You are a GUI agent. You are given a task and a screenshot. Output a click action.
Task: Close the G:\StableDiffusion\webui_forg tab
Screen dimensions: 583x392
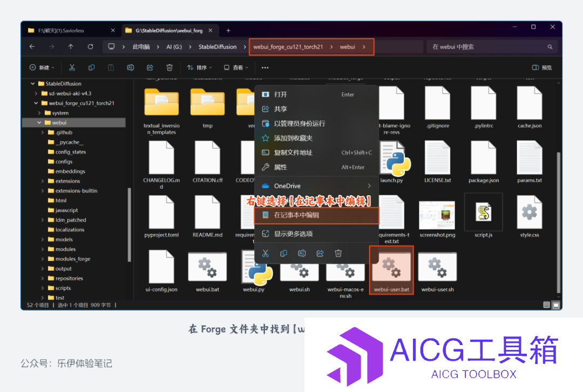click(x=211, y=31)
